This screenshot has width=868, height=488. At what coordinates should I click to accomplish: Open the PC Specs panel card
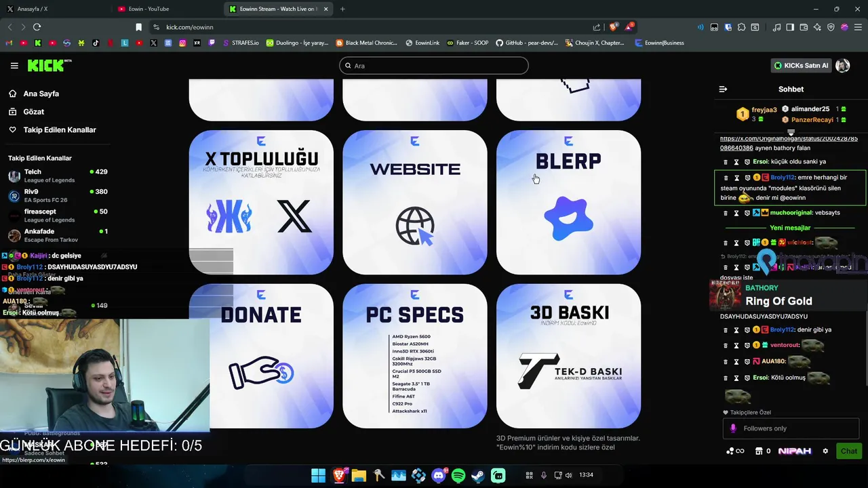pyautogui.click(x=415, y=356)
